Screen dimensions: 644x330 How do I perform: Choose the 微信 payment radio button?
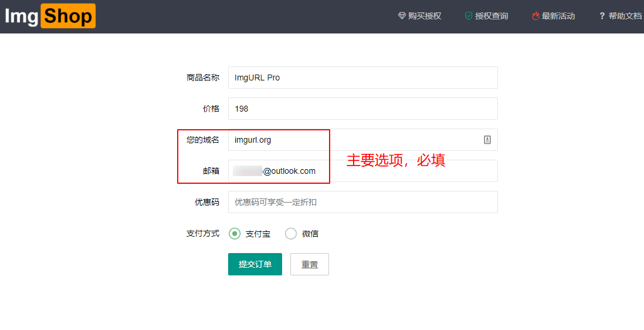click(291, 234)
